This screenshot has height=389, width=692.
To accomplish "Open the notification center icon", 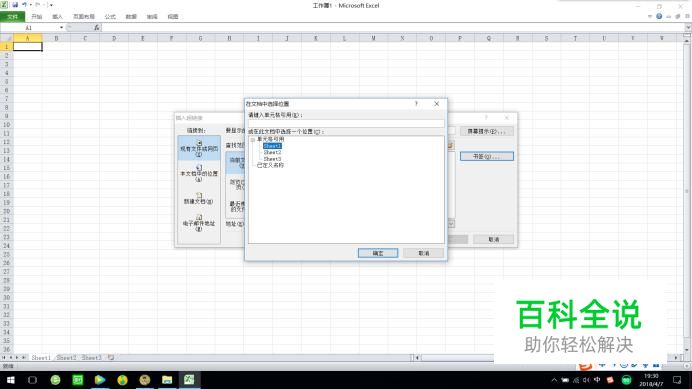I will click(x=677, y=380).
